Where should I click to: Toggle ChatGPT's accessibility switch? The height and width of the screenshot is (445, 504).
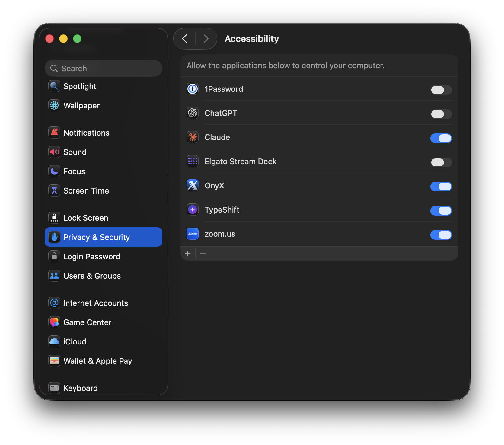(x=441, y=114)
